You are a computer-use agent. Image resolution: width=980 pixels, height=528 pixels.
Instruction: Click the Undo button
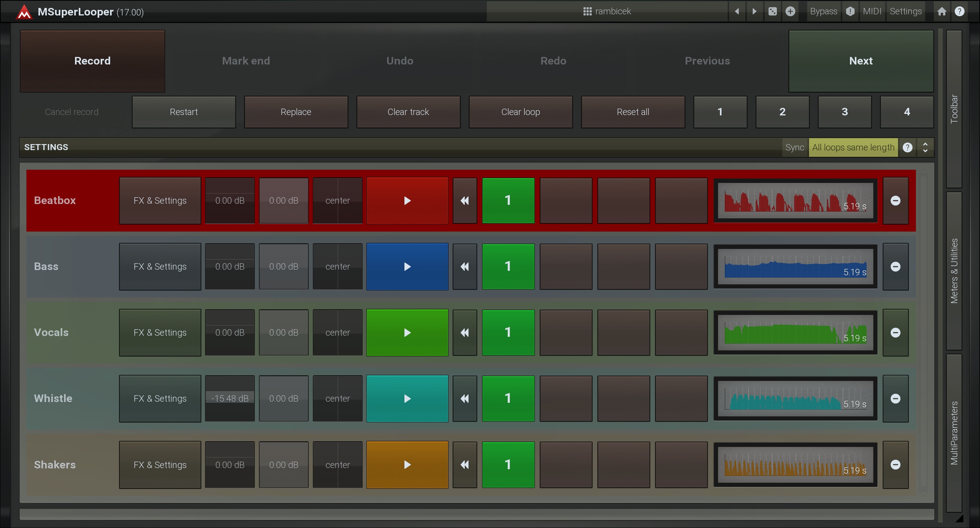pos(400,61)
